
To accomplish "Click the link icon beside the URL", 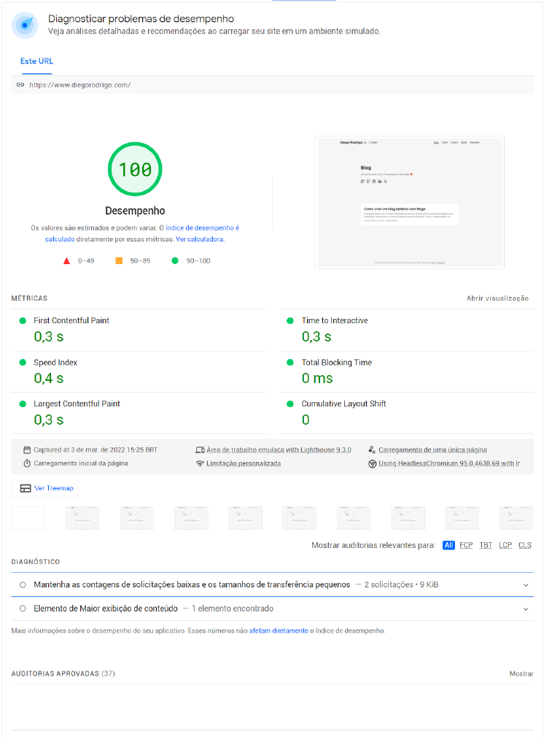I will click(20, 85).
